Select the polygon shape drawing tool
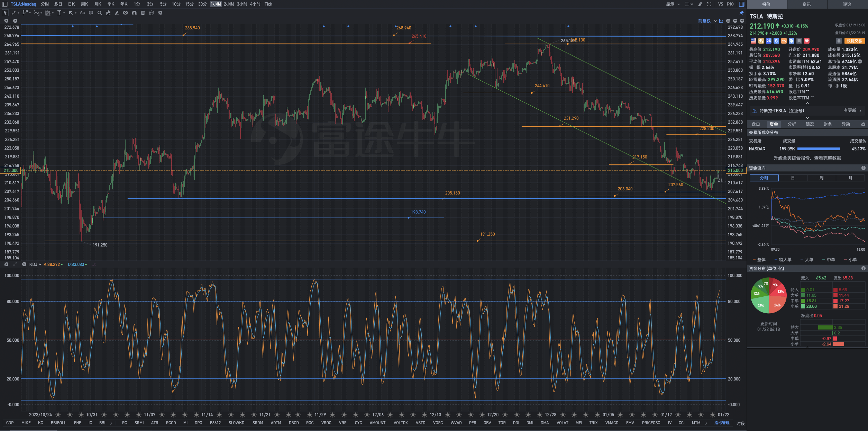The width and height of the screenshot is (868, 431). (25, 13)
